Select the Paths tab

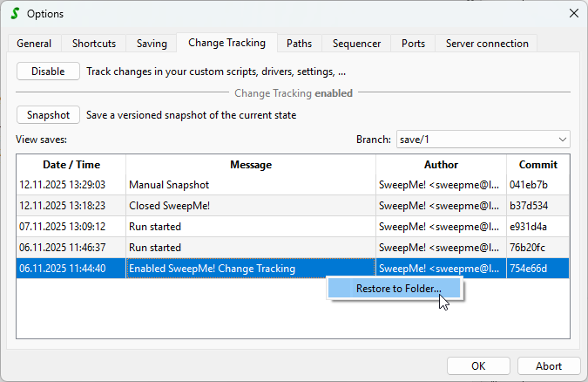[299, 44]
